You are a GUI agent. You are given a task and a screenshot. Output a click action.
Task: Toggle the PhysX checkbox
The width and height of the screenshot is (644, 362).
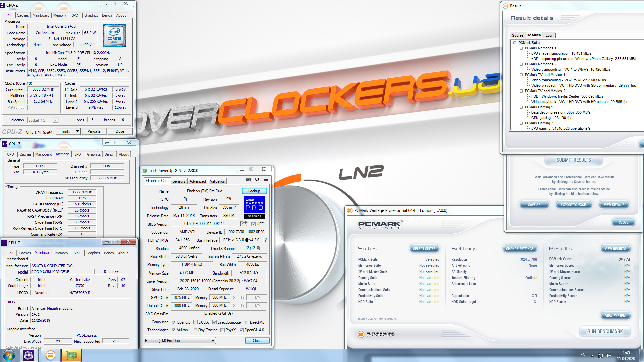pos(223,330)
